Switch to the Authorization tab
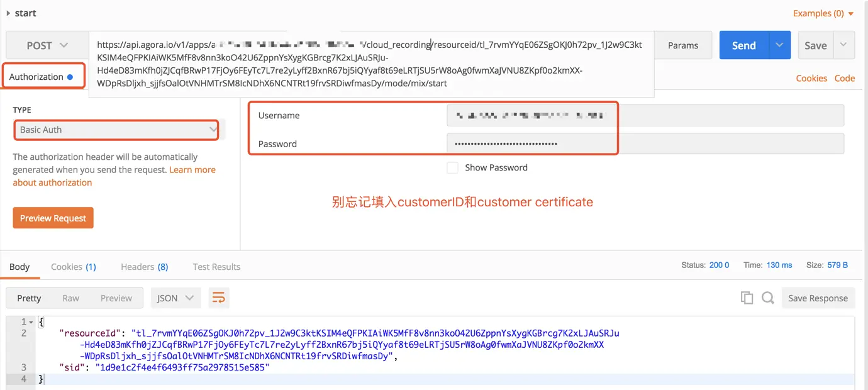The image size is (868, 390). click(x=42, y=77)
